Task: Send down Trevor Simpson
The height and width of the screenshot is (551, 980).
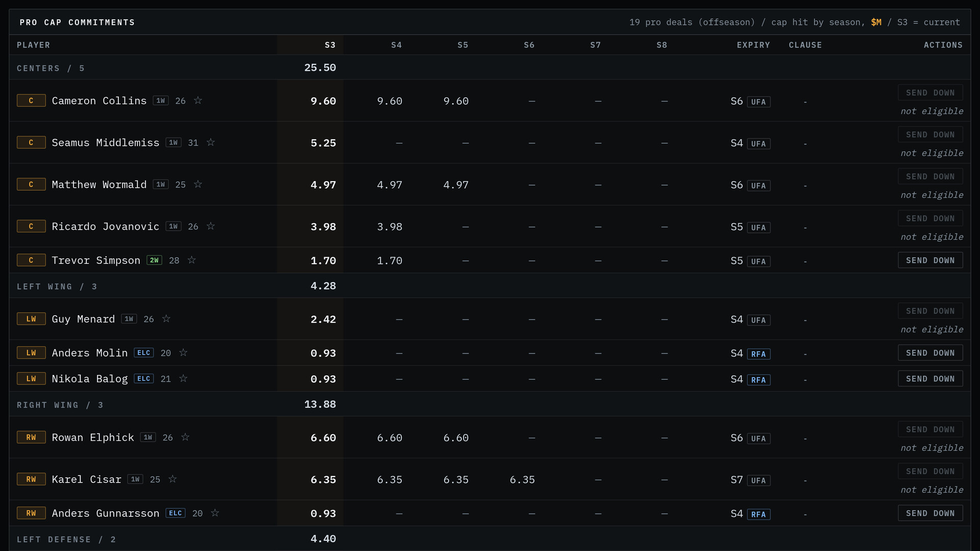Action: point(930,260)
